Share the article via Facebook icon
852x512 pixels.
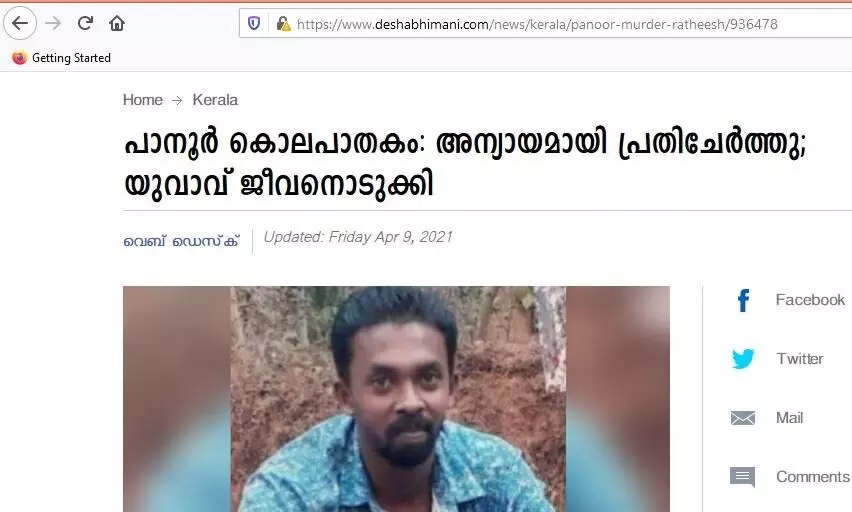(743, 300)
